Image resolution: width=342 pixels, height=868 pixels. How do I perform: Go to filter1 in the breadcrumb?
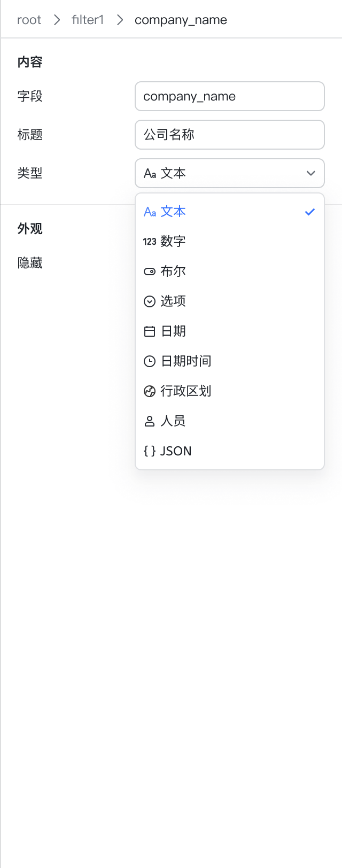(88, 20)
